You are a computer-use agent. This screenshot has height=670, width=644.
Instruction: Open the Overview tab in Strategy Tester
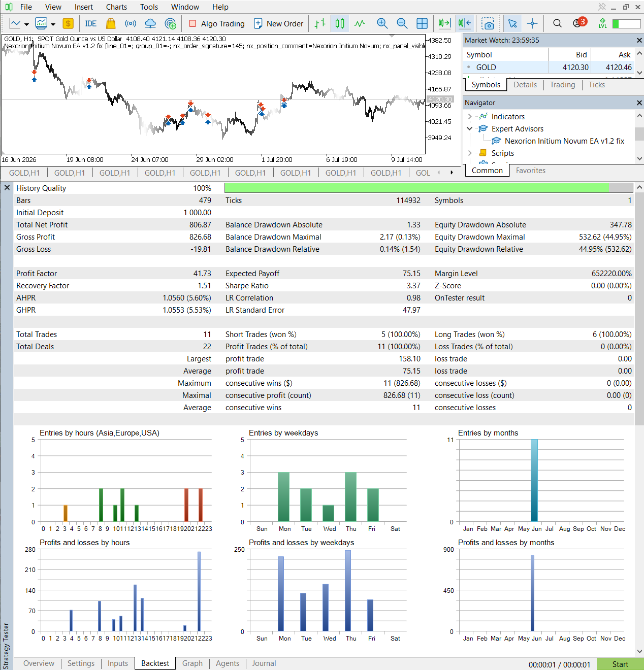39,663
